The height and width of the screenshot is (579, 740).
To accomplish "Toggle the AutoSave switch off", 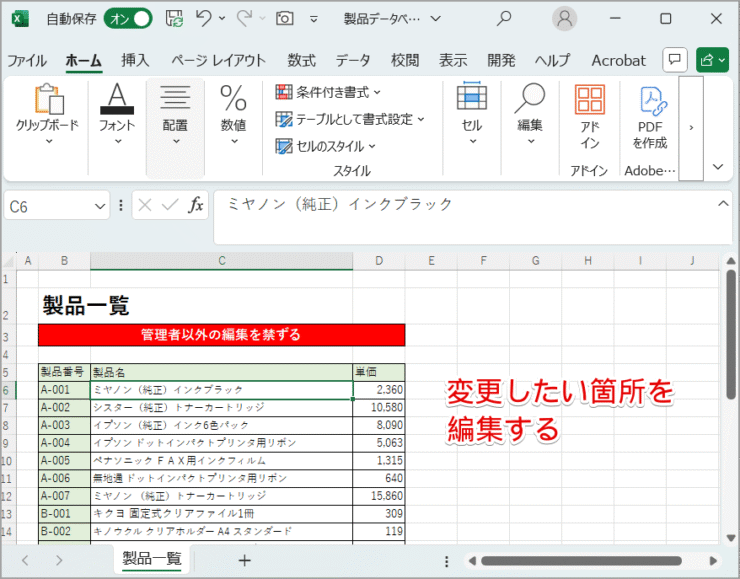I will pos(128,19).
